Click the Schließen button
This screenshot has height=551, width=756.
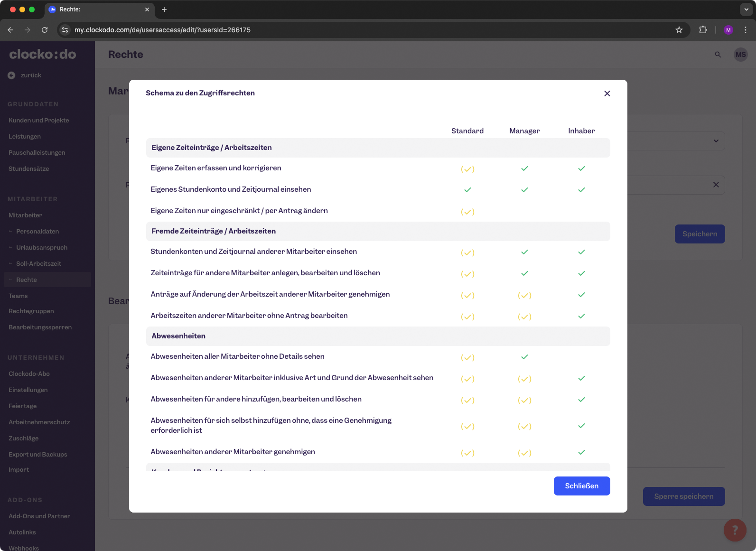coord(581,486)
